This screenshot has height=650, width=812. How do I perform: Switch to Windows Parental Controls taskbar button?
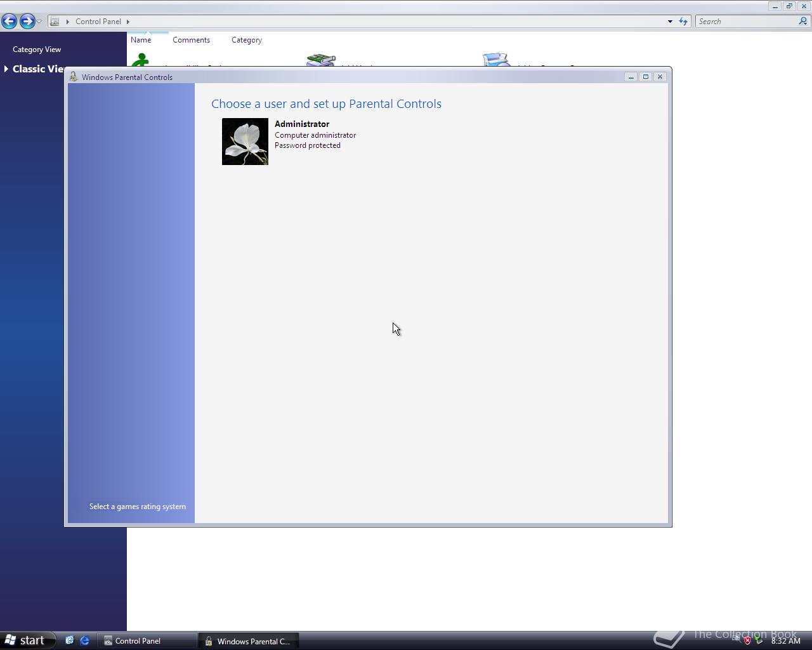click(x=248, y=641)
